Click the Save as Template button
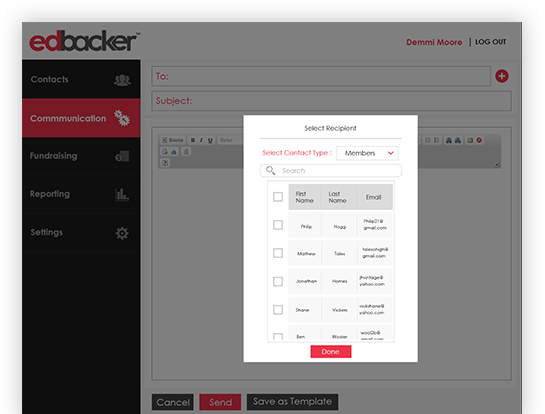The height and width of the screenshot is (414, 545). (292, 402)
